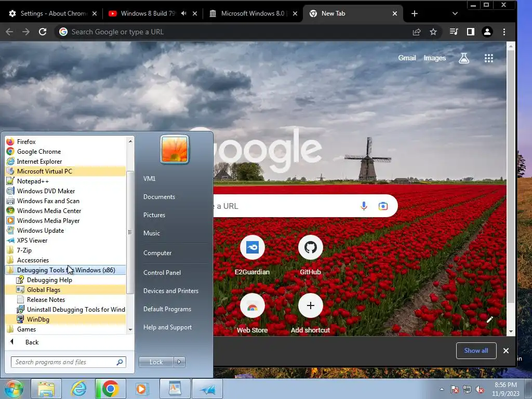Open Chrome three-dot menu
Image resolution: width=532 pixels, height=399 pixels.
point(504,32)
